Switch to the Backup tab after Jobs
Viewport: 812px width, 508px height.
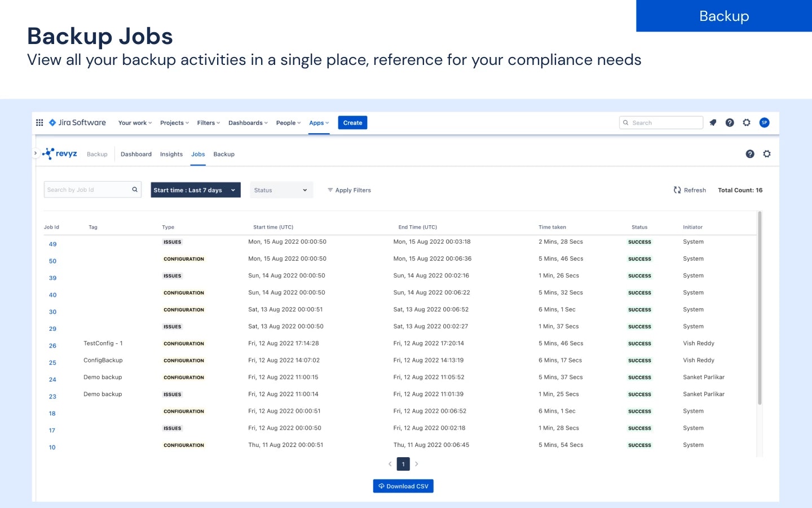tap(224, 154)
